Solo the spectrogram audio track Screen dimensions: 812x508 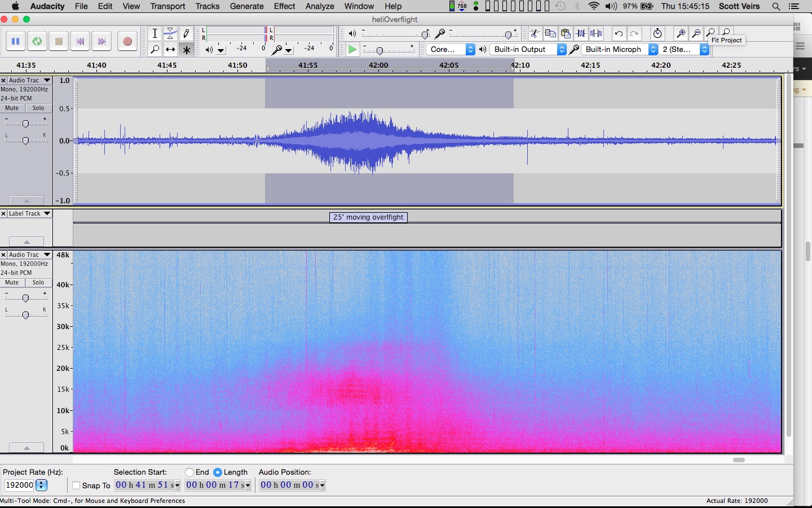38,283
